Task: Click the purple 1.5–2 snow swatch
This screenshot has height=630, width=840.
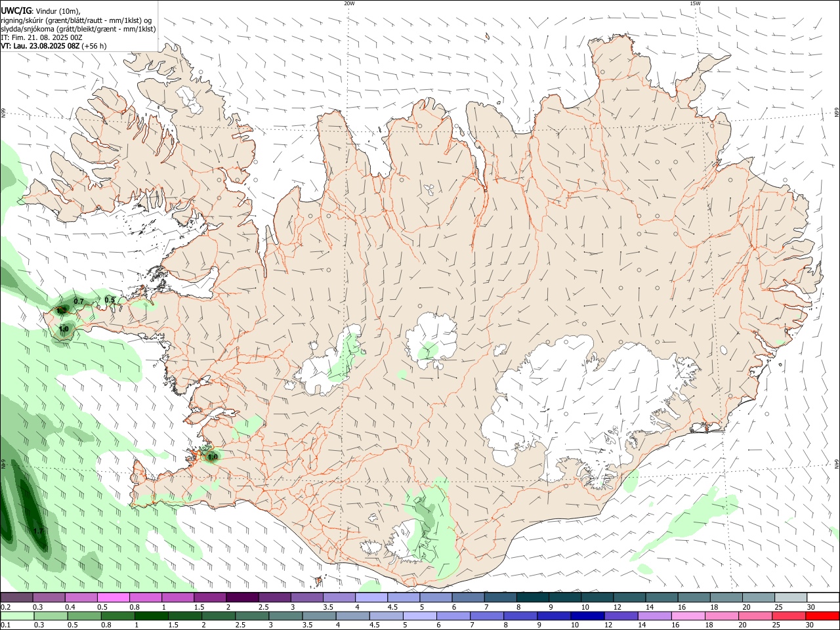Action: [210, 598]
